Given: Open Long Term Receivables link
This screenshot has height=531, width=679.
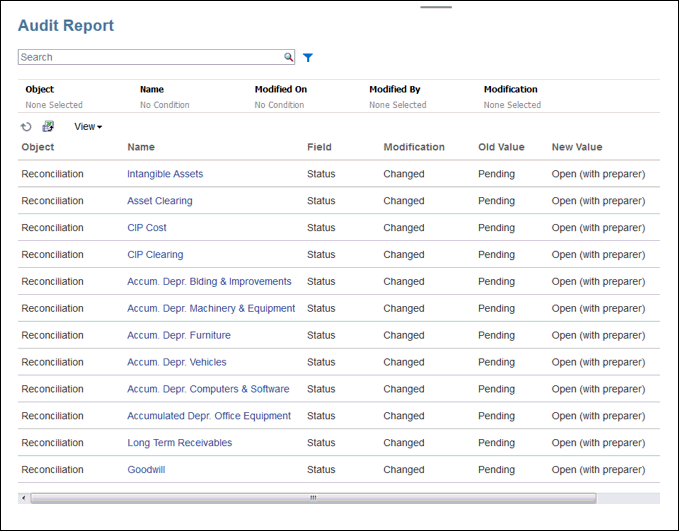Looking at the screenshot, I should point(179,443).
